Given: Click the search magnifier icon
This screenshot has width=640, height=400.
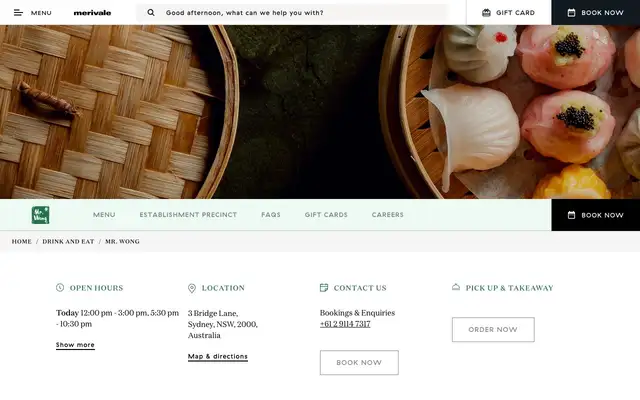Looking at the screenshot, I should [x=151, y=13].
